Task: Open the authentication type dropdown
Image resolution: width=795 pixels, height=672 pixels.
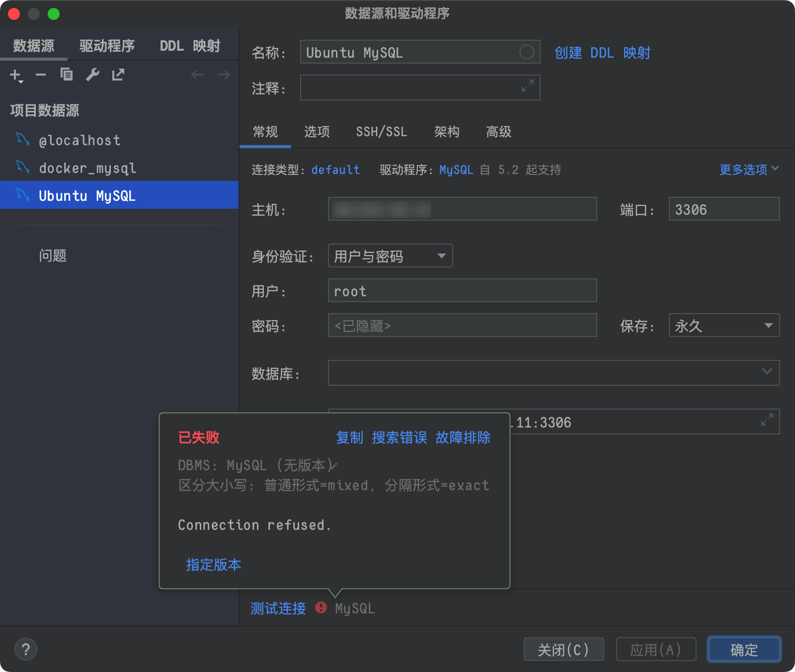Action: pos(390,256)
